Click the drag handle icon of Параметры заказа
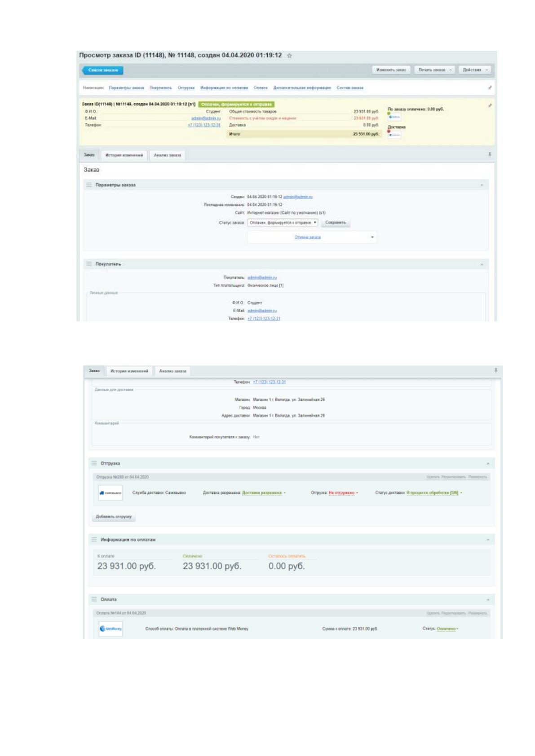 (x=89, y=185)
